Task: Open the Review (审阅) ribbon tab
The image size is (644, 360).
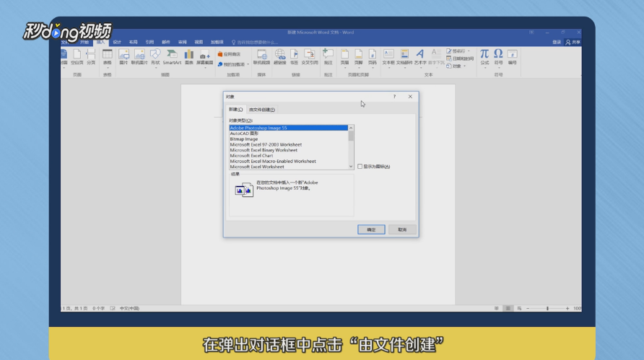Action: coord(183,43)
